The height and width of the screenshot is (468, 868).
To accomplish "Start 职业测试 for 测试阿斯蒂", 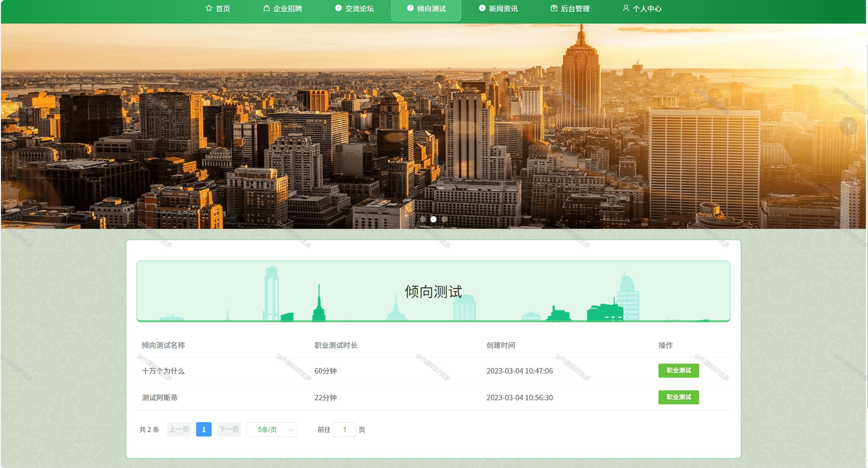I will click(678, 397).
